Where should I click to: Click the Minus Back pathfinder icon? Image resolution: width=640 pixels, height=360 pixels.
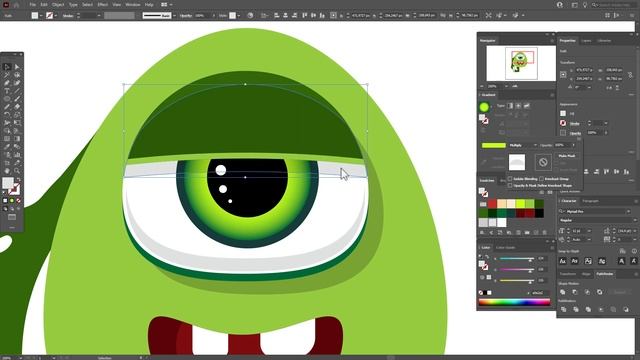[626, 309]
